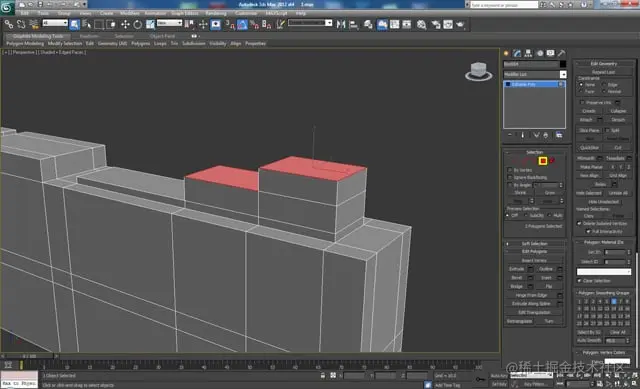This screenshot has height=389, width=640.
Task: Activate the Select and Rotate tool
Action: click(x=138, y=24)
